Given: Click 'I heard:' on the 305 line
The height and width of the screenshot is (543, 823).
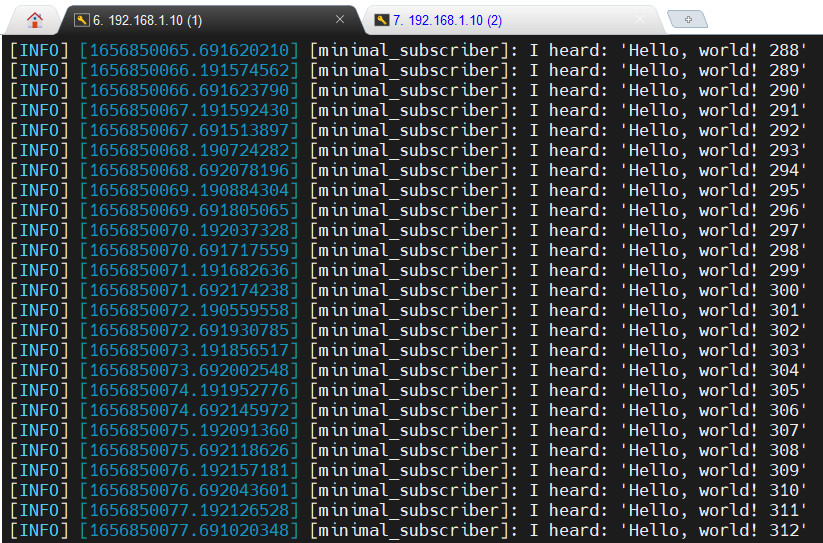Looking at the screenshot, I should (568, 390).
